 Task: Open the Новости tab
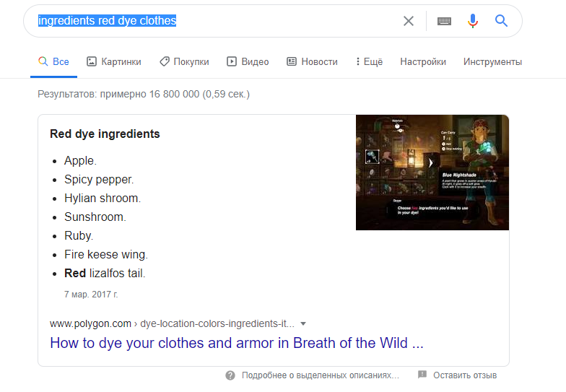coord(312,62)
